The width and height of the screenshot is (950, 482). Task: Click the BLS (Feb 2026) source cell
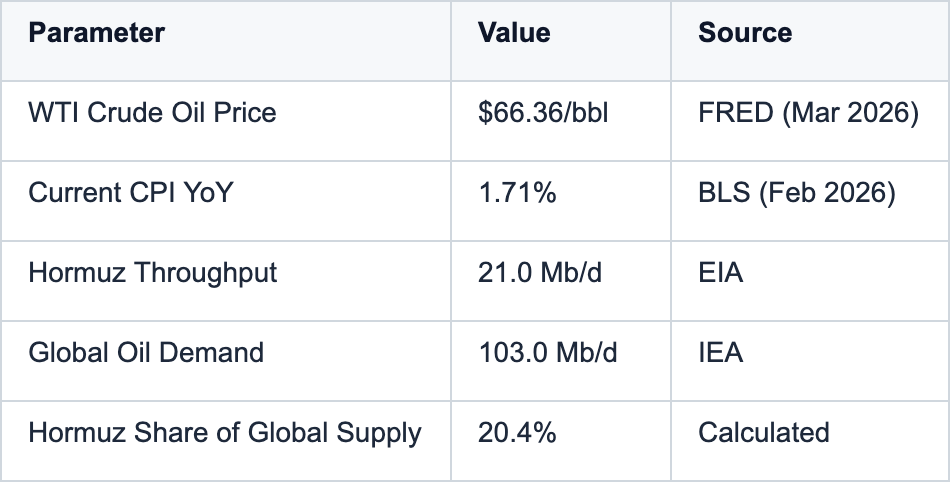pyautogui.click(x=796, y=193)
